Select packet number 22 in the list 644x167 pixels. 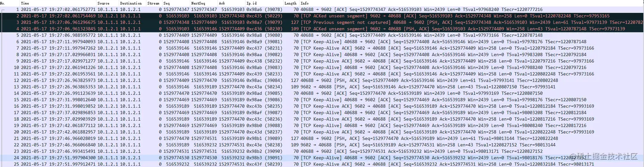pyautogui.click(x=322, y=144)
